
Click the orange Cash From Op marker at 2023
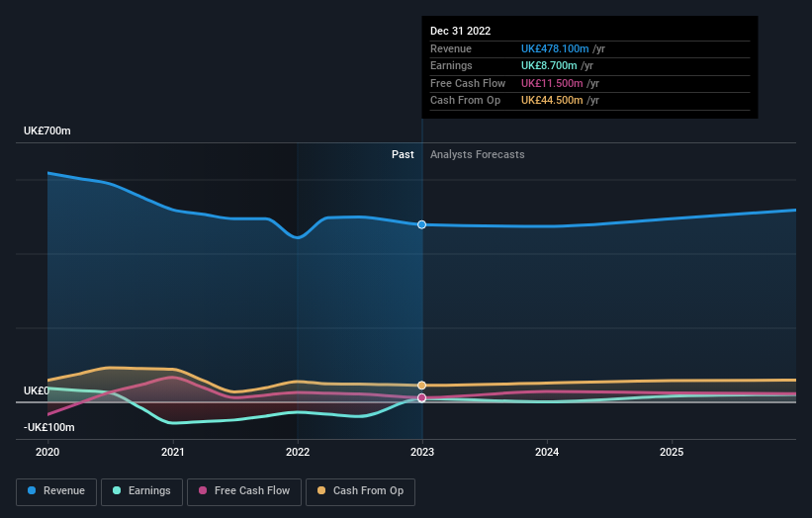pyautogui.click(x=422, y=385)
